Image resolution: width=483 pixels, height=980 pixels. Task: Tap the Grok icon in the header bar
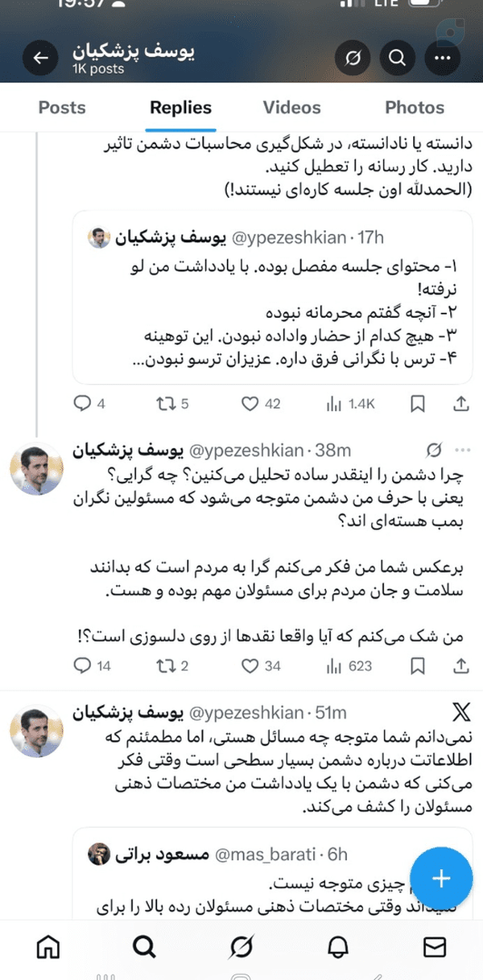tap(351, 58)
